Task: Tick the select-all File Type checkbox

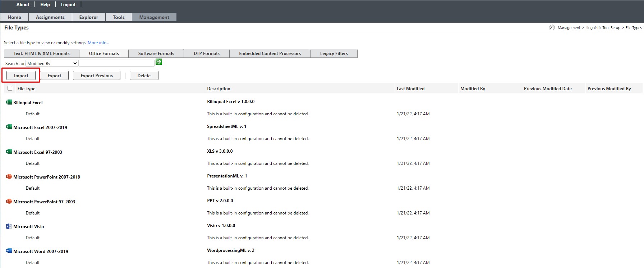Action: pyautogui.click(x=10, y=88)
